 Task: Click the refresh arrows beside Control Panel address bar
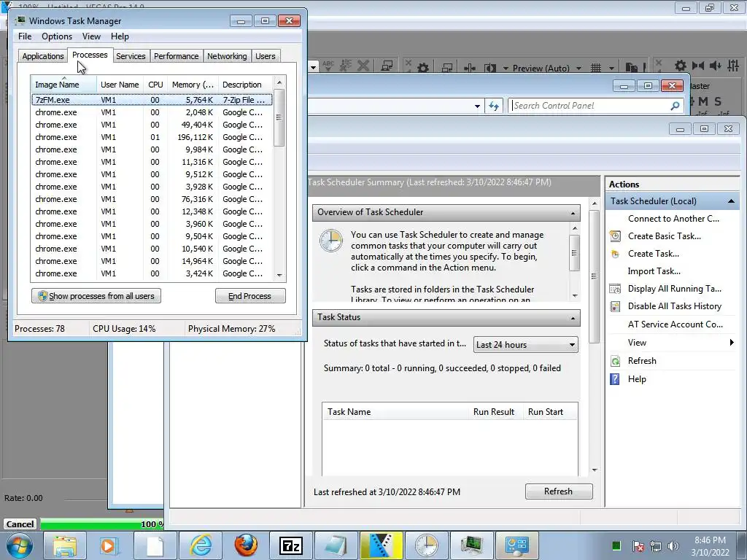pos(494,106)
